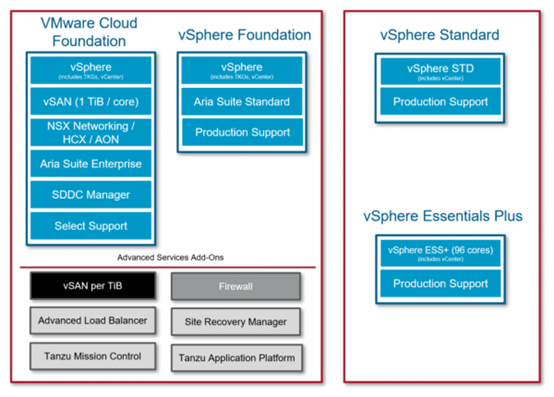554x397 pixels.
Task: Select the vSphere ESS+ (96 cores) box
Action: coord(441,253)
